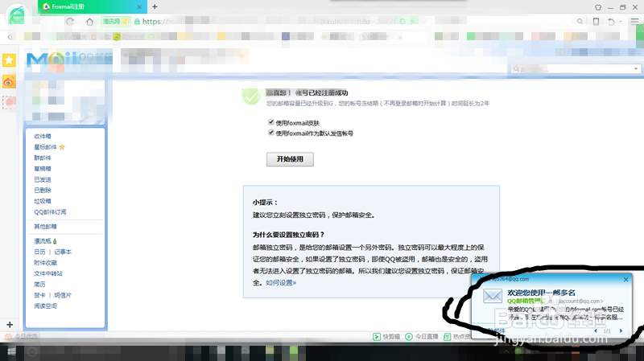Close the new mail notification popup
The height and width of the screenshot is (361, 644).
pyautogui.click(x=626, y=279)
